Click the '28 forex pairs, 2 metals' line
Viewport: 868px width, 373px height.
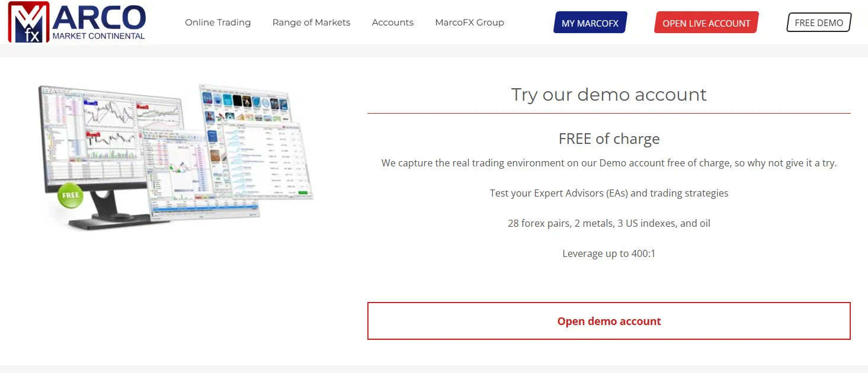click(x=609, y=223)
